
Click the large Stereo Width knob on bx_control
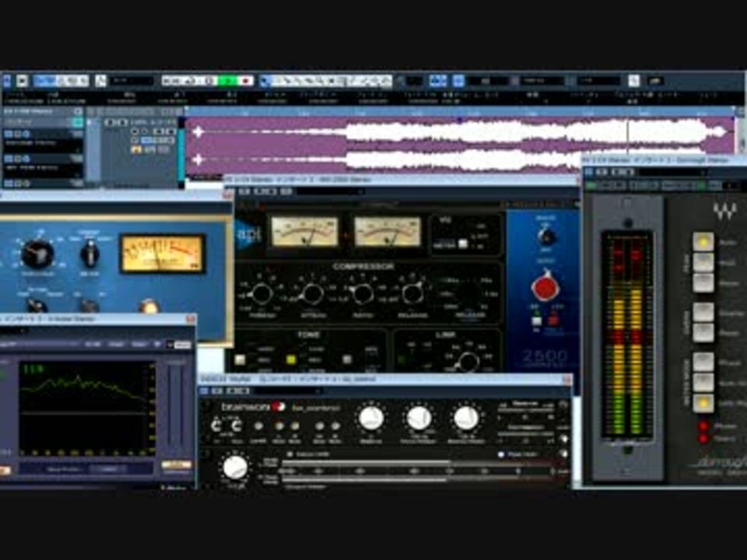(235, 467)
